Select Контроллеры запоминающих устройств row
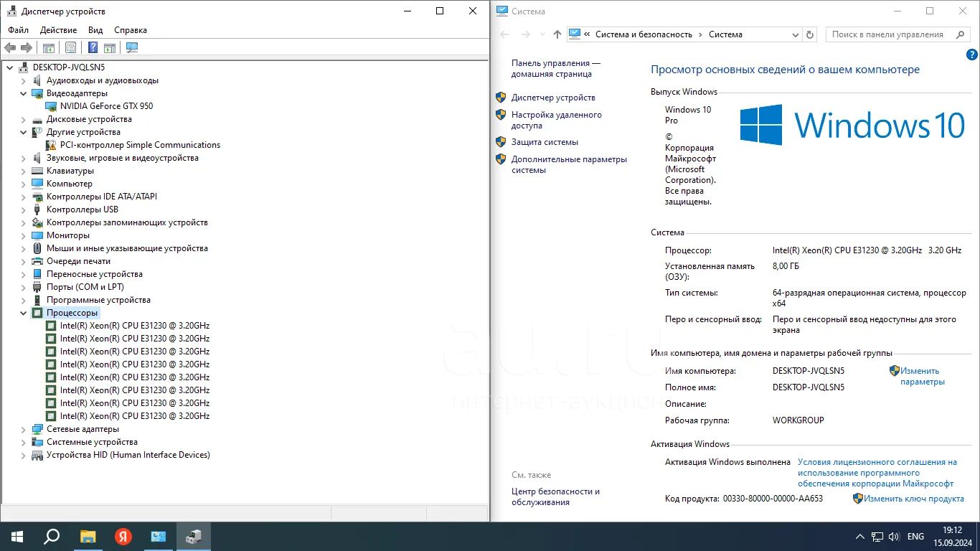 coord(127,222)
